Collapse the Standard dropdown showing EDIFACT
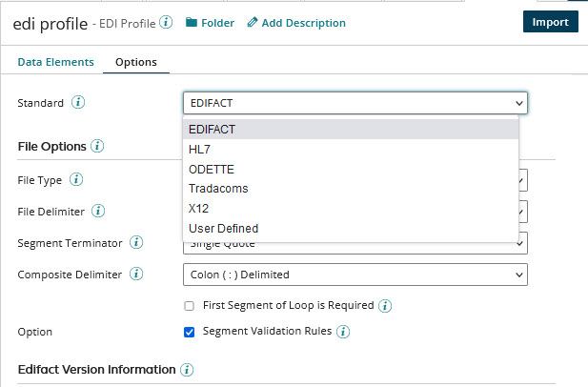588x387 pixels. tap(355, 103)
